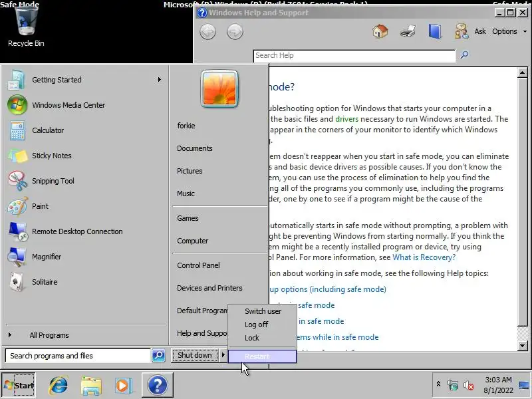Open Control Panel from Start menu

point(198,265)
